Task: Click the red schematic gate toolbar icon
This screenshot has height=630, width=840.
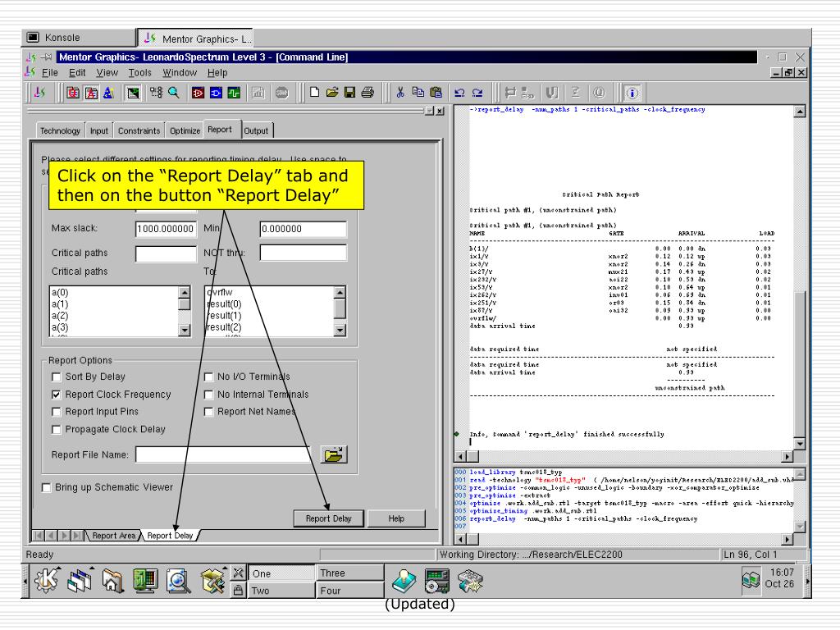Action: pos(199,93)
